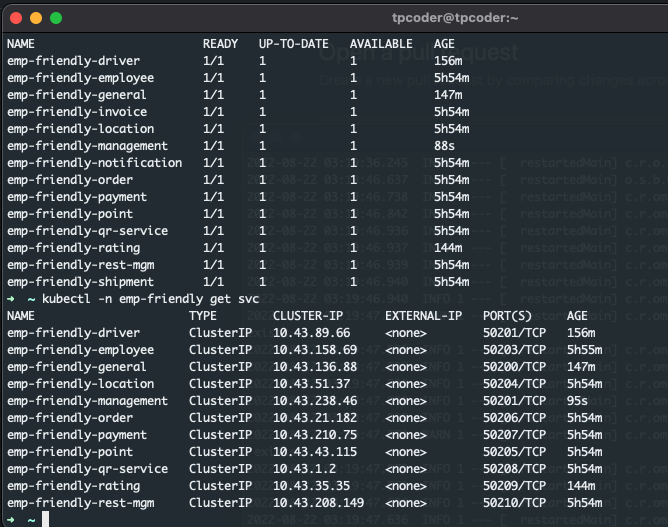Image resolution: width=668 pixels, height=527 pixels.
Task: Click cluster IP 10.43.43.115
Action: click(x=315, y=452)
